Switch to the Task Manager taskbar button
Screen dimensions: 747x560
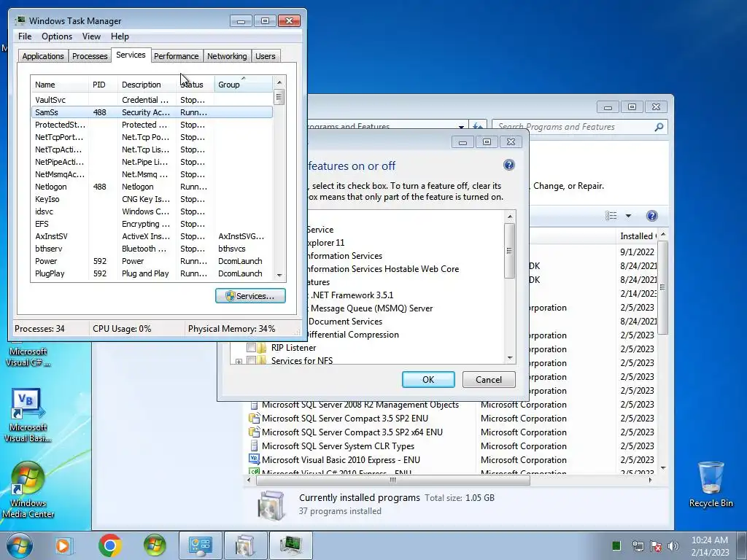[x=290, y=545]
